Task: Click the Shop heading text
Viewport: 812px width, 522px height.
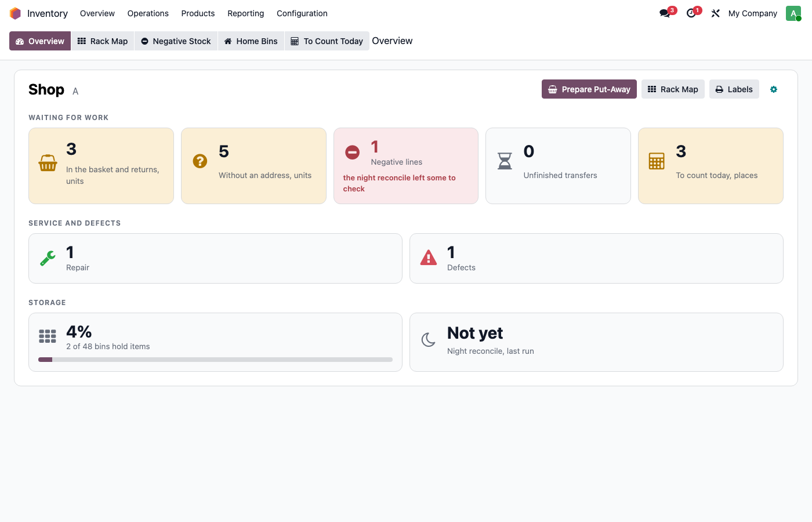Action: pyautogui.click(x=46, y=89)
